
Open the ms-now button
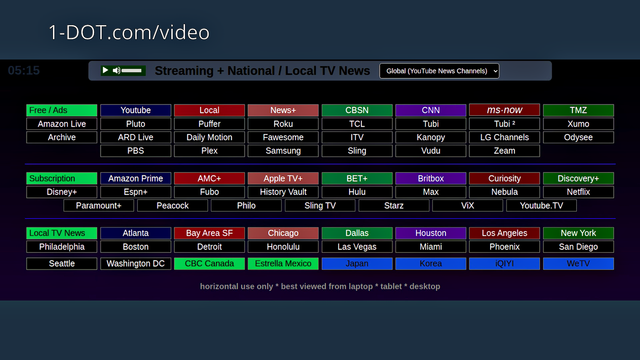coord(504,110)
